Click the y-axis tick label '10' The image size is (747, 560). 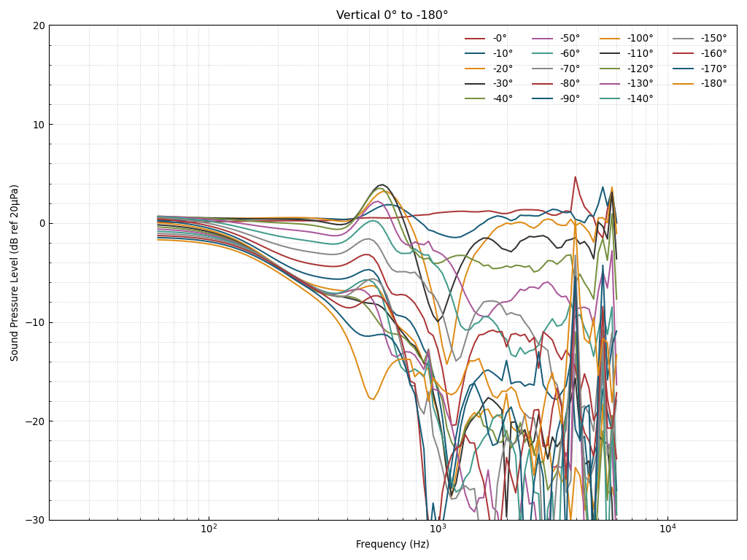39,125
